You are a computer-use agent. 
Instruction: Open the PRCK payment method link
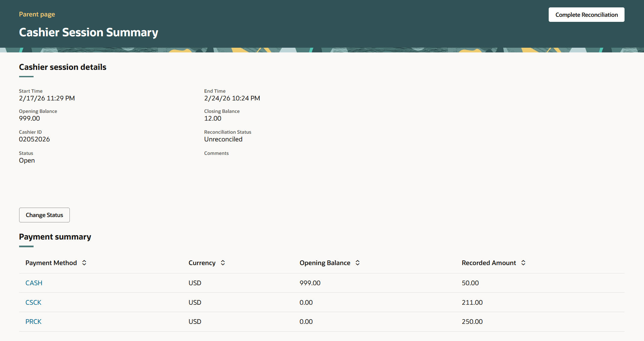[34, 322]
